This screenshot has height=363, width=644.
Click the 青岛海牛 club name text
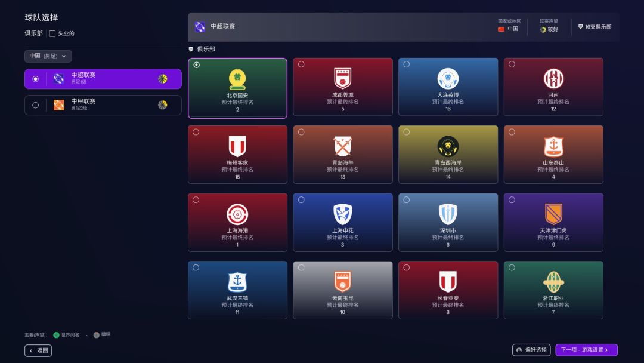(x=342, y=163)
